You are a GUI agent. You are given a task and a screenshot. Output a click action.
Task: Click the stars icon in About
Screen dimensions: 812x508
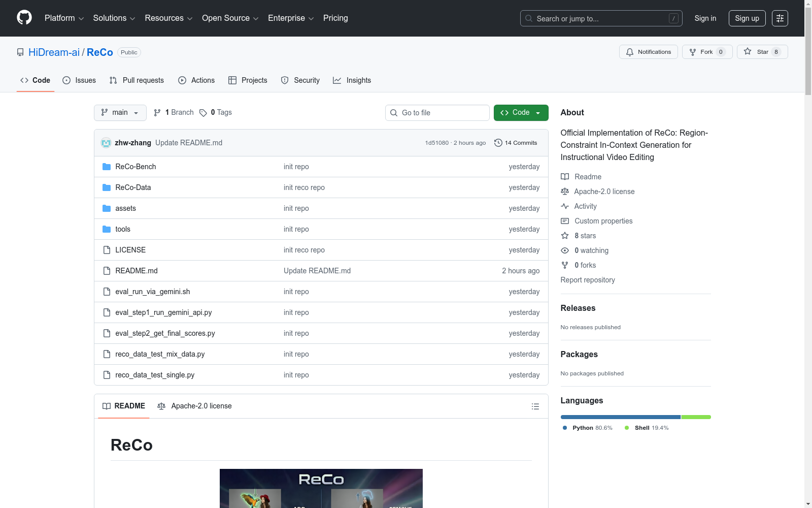(565, 236)
